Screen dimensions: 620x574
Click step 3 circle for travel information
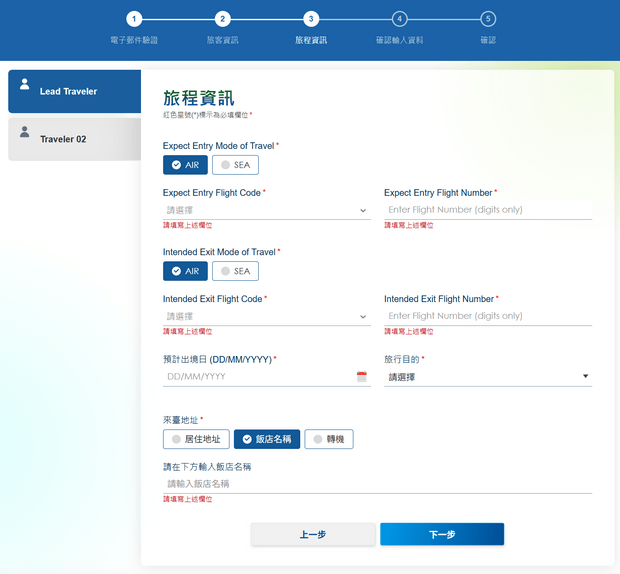(x=311, y=19)
